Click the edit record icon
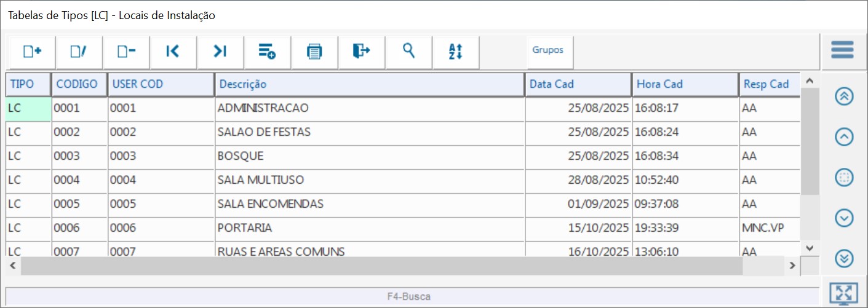 pyautogui.click(x=79, y=52)
